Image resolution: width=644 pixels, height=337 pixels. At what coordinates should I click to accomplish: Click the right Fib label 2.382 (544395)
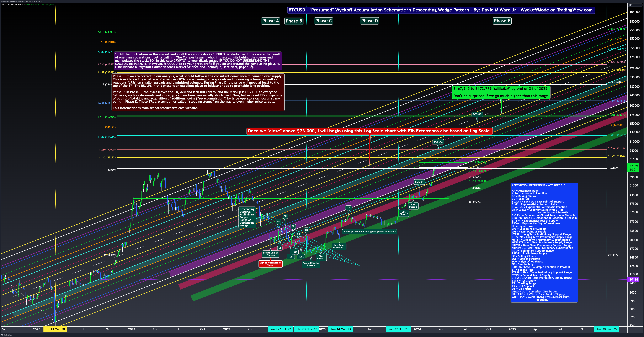click(x=617, y=49)
